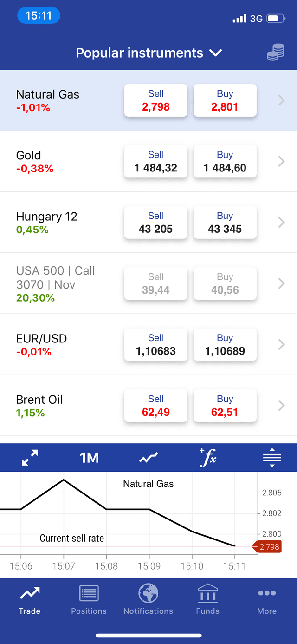This screenshot has width=297, height=644.
Task: Tap the Sell button for Brent Oil
Action: click(x=155, y=405)
